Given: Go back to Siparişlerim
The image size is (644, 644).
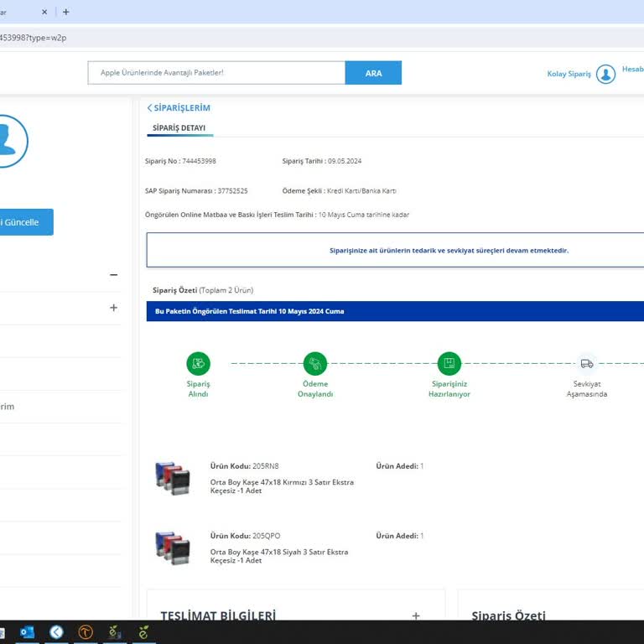Looking at the screenshot, I should (x=179, y=108).
